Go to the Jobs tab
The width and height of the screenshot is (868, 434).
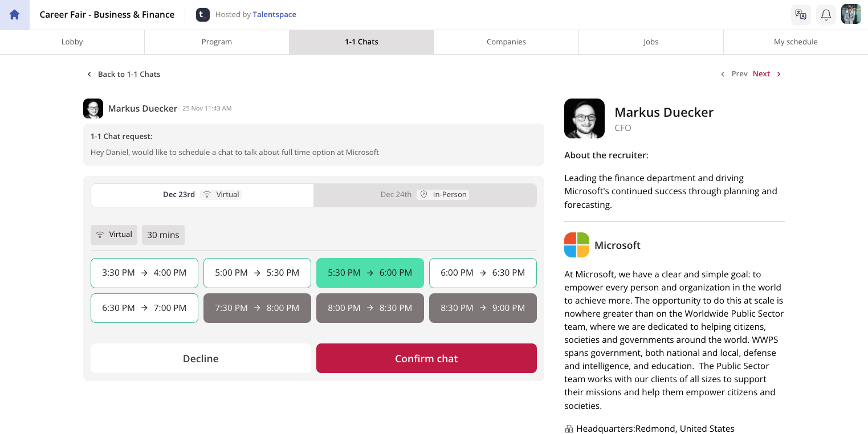tap(651, 42)
